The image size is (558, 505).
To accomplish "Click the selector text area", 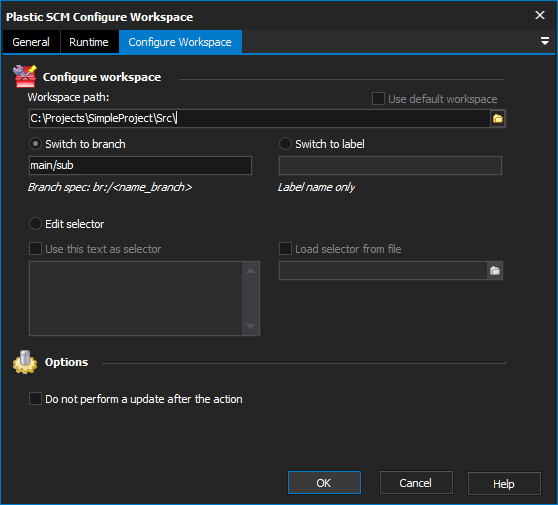I will 136,299.
